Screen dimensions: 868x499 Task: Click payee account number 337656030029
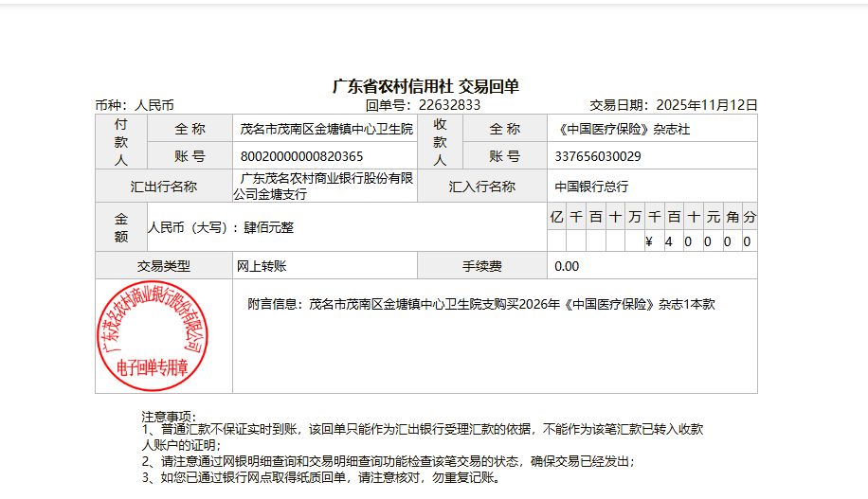(x=597, y=156)
